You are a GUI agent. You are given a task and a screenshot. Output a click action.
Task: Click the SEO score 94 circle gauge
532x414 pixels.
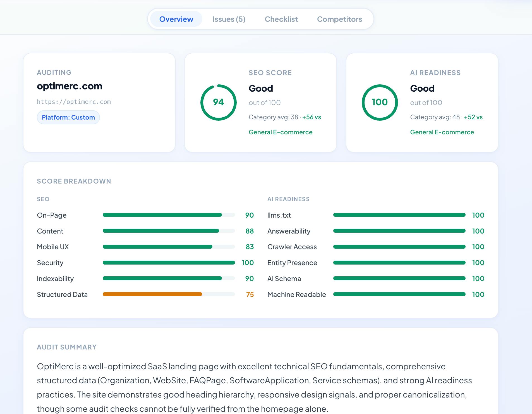tap(219, 102)
